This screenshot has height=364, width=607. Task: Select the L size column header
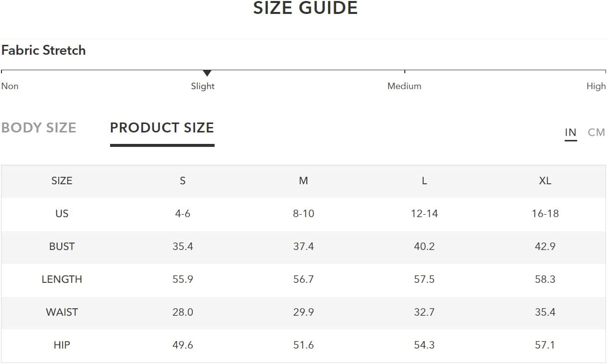424,181
